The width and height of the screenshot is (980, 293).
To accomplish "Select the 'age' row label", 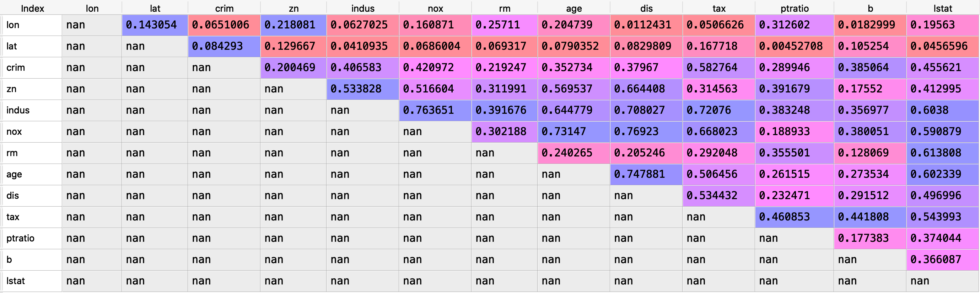I will [32, 174].
